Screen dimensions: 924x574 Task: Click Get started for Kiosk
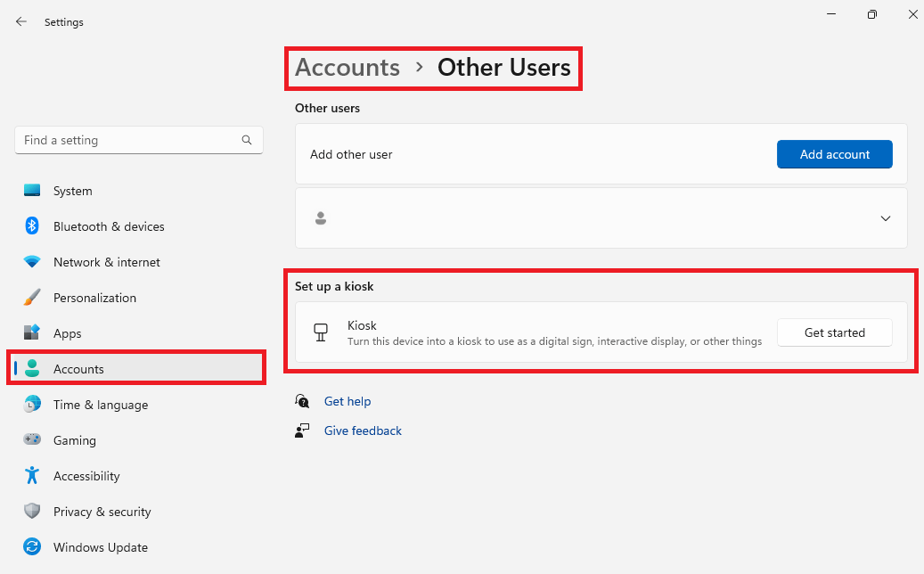pos(834,332)
